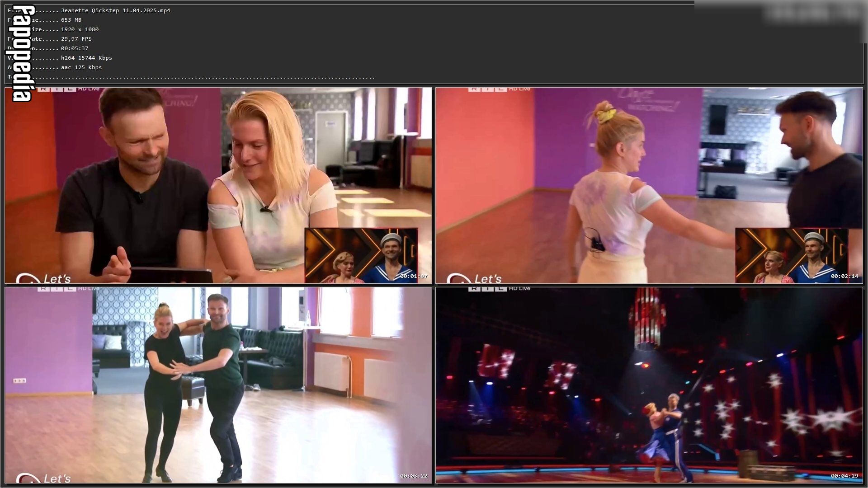Select the rehearsal dance thumbnail at 00:03:22
This screenshot has height=488, width=868.
click(x=218, y=385)
